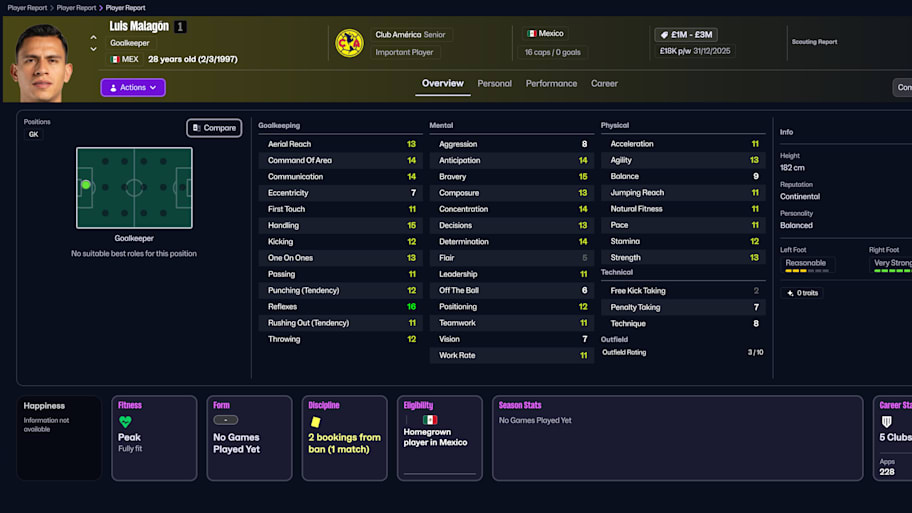The image size is (912, 513).
Task: Click the Command Of Area attribute row
Action: [341, 161]
